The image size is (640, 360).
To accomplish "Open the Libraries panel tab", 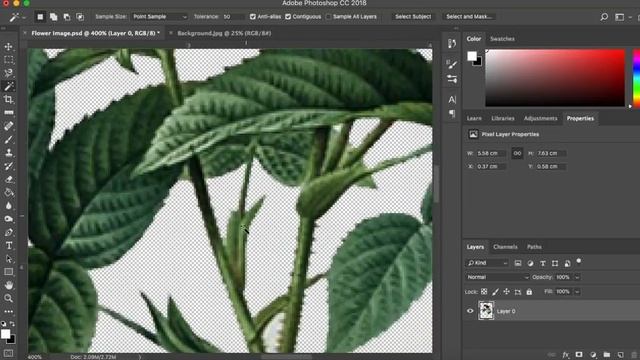I will pos(503,118).
